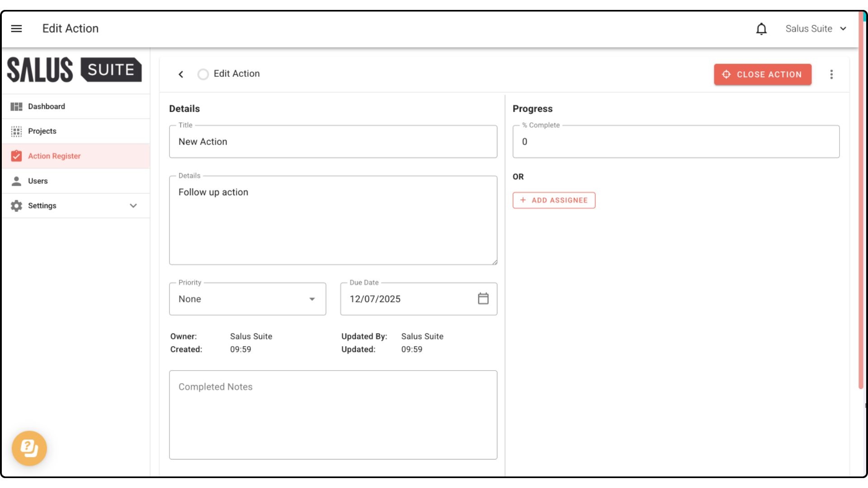This screenshot has width=868, height=488.
Task: Click into the Completed Notes text area
Action: click(x=333, y=415)
